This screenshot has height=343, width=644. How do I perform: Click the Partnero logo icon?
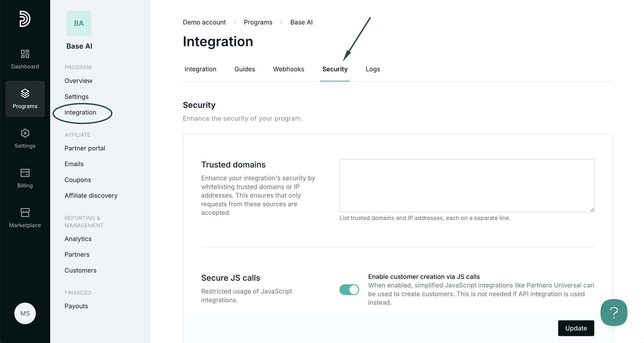point(25,19)
